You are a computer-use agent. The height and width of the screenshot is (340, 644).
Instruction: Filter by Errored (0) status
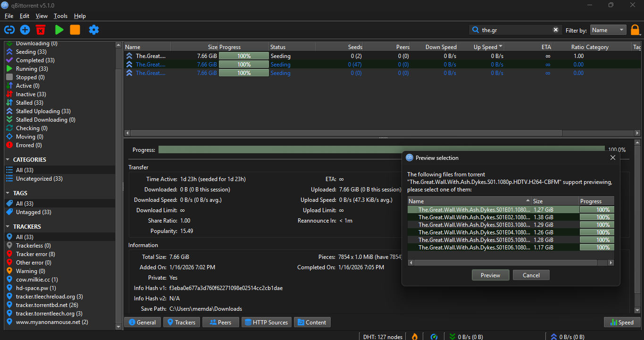point(29,145)
